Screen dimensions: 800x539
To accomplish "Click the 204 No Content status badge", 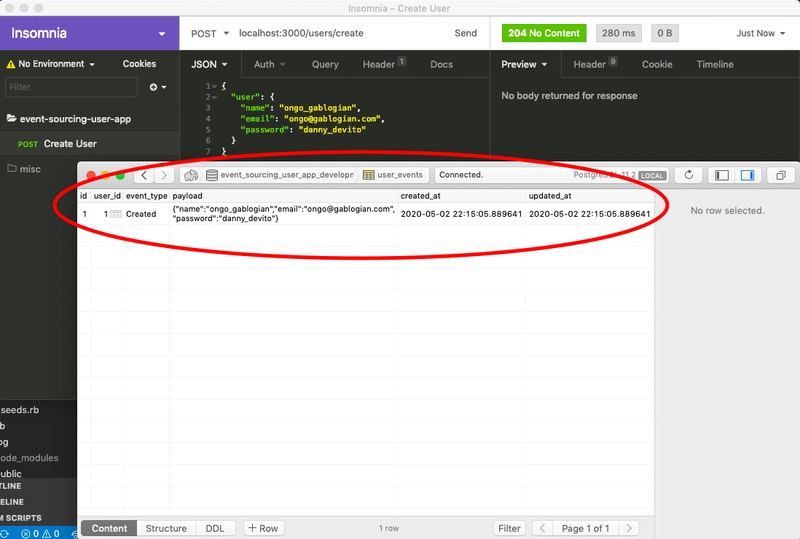I will click(x=544, y=33).
